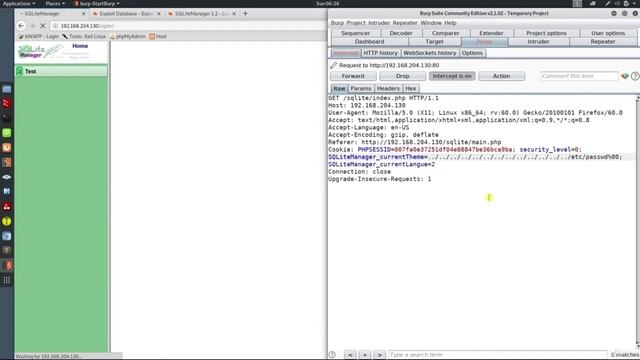This screenshot has height=360, width=640.
Task: Open the Project menu in Burp
Action: click(356, 23)
